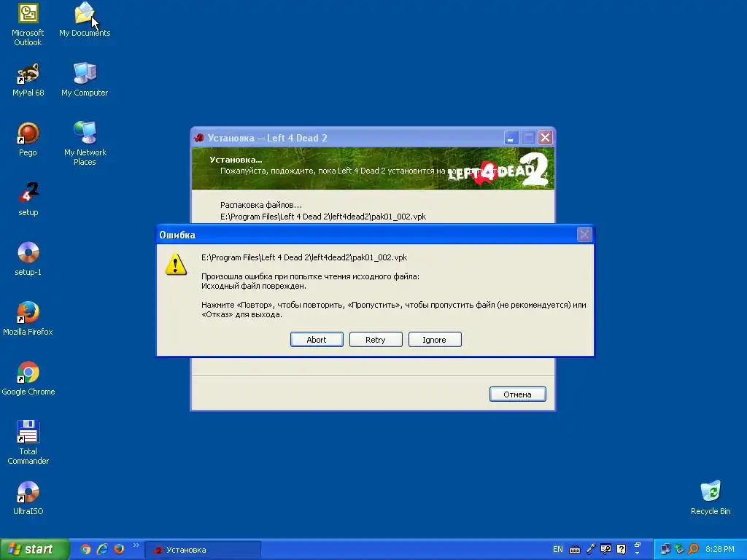
Task: Open the Start menu
Action: 34,550
